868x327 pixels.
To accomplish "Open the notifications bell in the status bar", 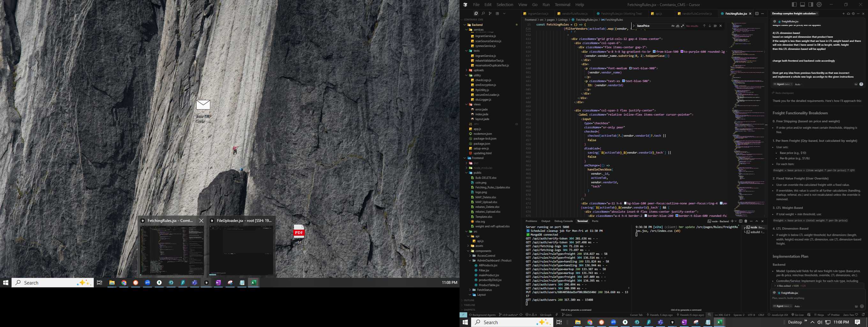I will (x=863, y=315).
